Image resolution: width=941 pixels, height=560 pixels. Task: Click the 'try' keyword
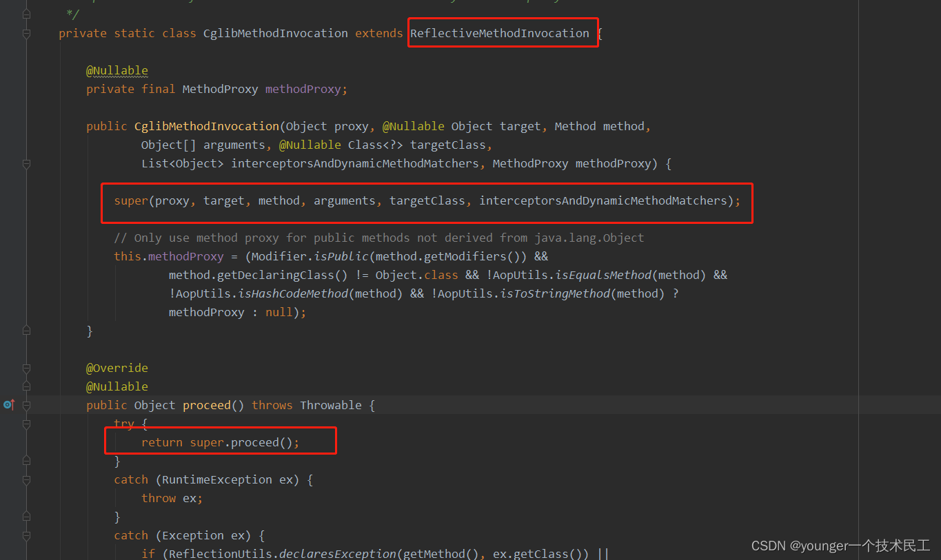point(124,424)
